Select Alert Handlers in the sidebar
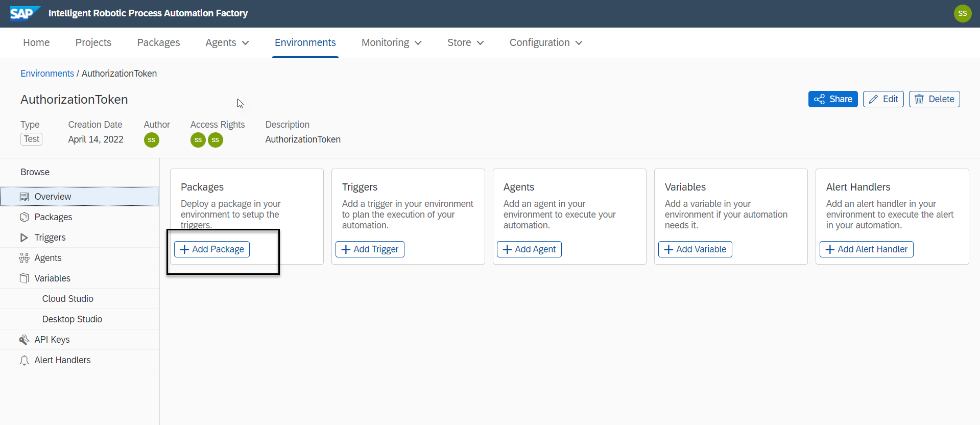This screenshot has height=425, width=980. pyautogui.click(x=80, y=360)
